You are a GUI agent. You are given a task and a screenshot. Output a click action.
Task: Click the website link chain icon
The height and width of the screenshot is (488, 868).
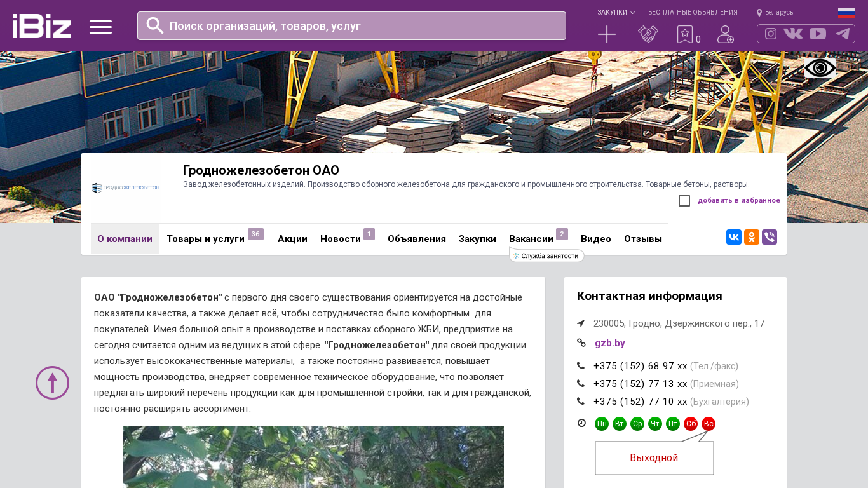581,343
